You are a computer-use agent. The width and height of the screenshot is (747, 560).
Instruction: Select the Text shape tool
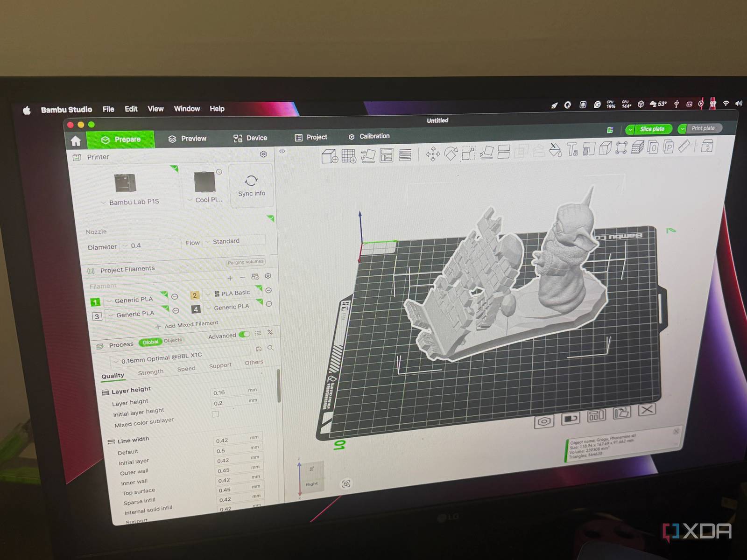(572, 149)
